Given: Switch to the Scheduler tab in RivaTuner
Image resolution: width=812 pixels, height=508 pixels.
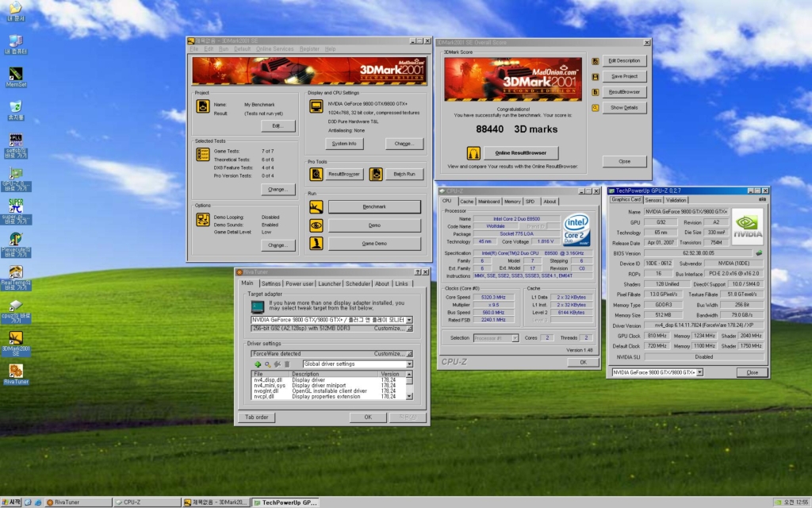Looking at the screenshot, I should point(358,283).
